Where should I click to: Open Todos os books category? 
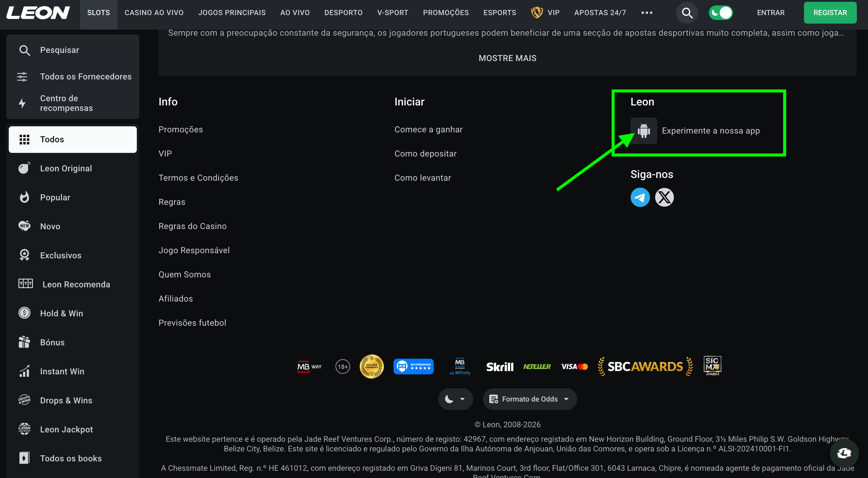72,458
